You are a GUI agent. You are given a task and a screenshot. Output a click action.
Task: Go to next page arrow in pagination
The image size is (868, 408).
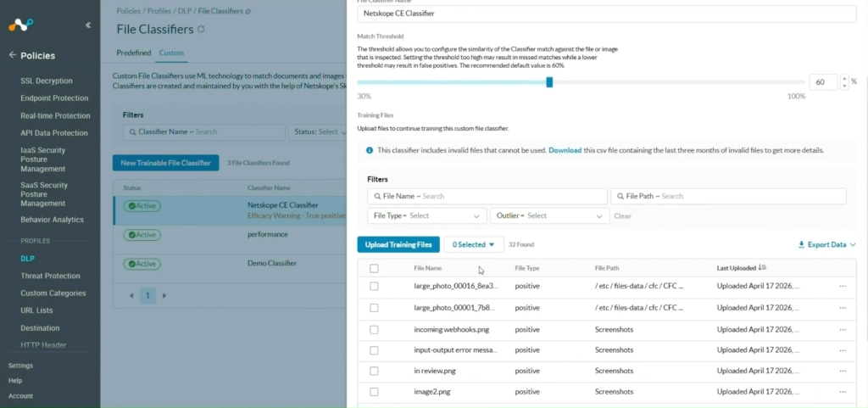coord(164,296)
